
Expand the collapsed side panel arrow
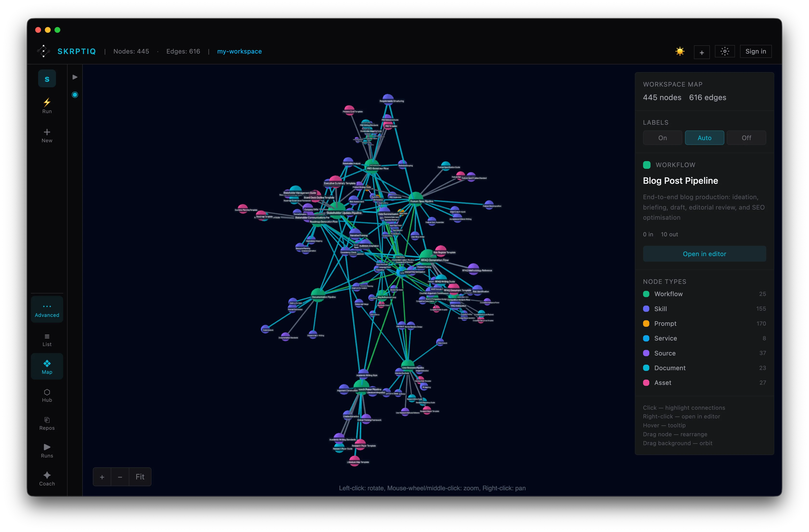tap(75, 77)
